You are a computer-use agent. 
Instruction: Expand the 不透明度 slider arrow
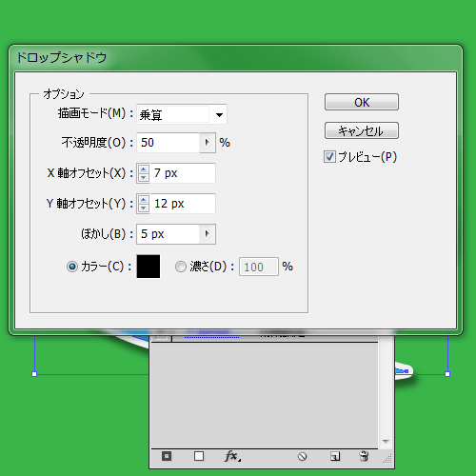(x=208, y=143)
